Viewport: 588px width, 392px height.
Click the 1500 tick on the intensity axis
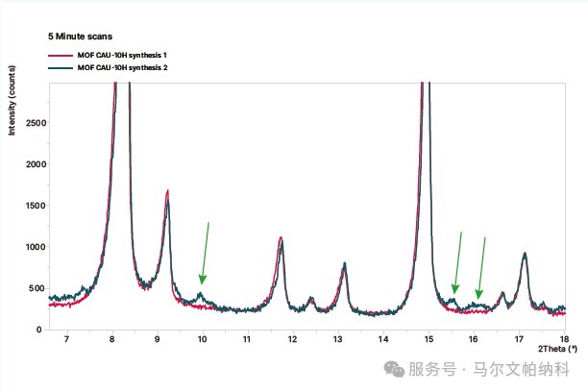(34, 207)
